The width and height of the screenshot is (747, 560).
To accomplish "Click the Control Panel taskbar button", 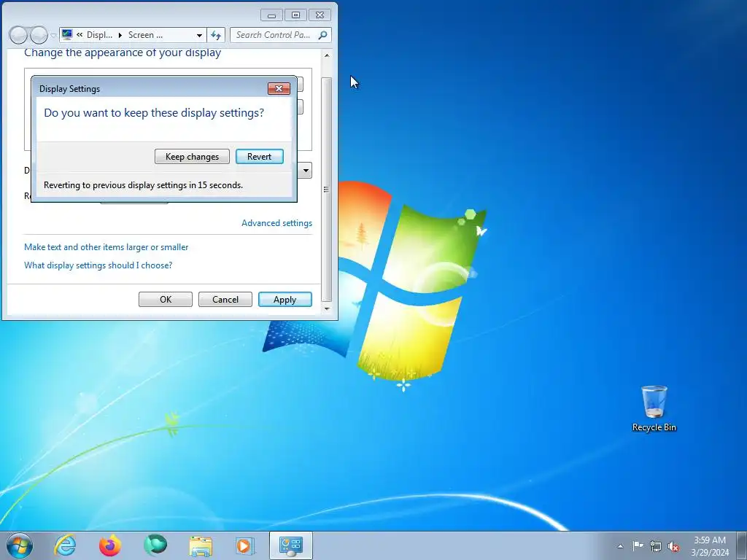I will click(291, 545).
